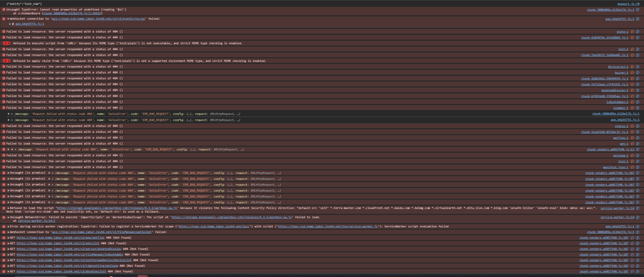Open the v2/desktop/init request URL
The height and width of the screenshot is (277, 644).
tap(61, 271)
